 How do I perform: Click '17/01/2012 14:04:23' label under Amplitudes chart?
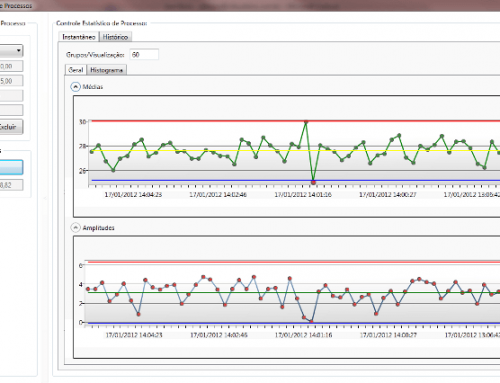pyautogui.click(x=134, y=335)
